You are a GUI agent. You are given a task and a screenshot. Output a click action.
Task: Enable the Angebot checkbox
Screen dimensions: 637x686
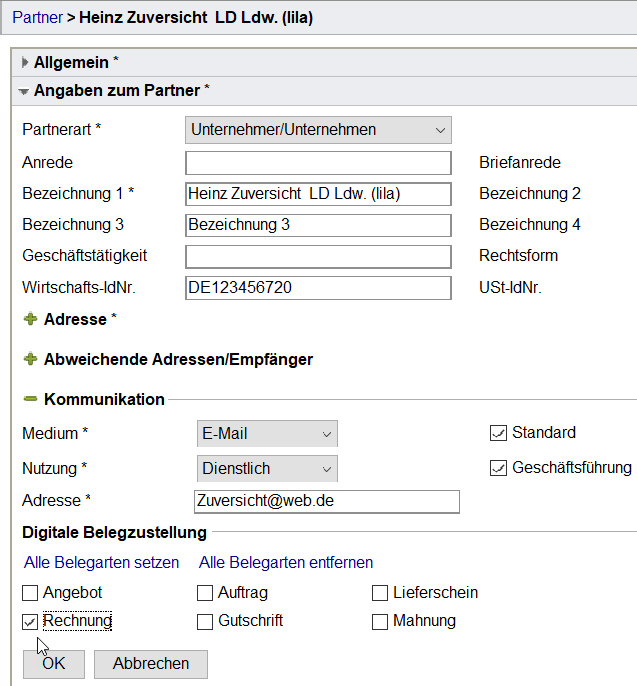click(x=30, y=593)
